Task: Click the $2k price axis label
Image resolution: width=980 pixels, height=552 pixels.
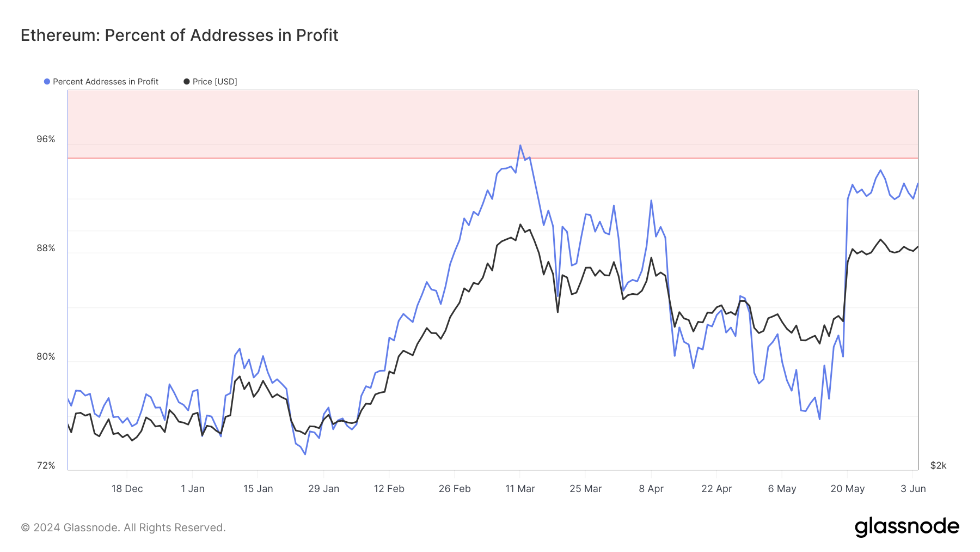Action: tap(938, 466)
